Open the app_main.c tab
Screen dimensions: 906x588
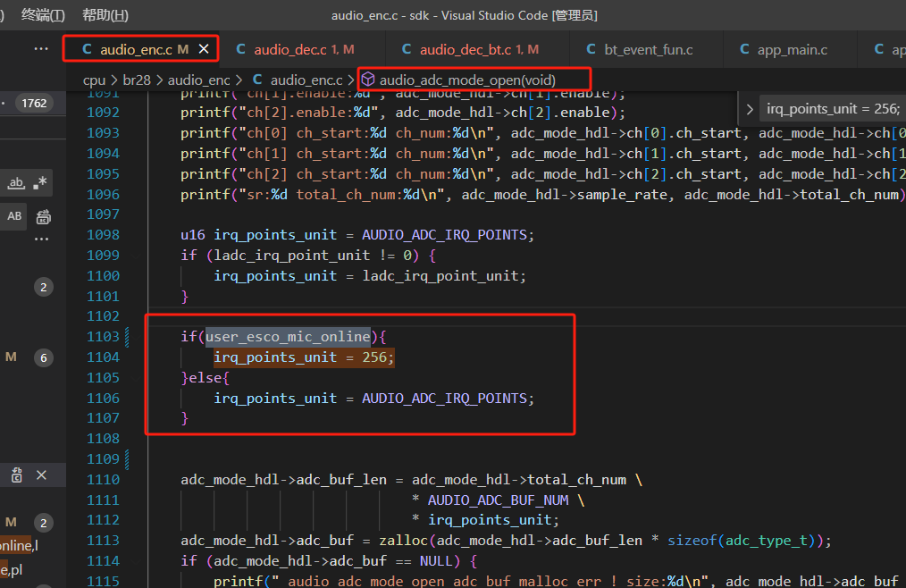pos(791,49)
